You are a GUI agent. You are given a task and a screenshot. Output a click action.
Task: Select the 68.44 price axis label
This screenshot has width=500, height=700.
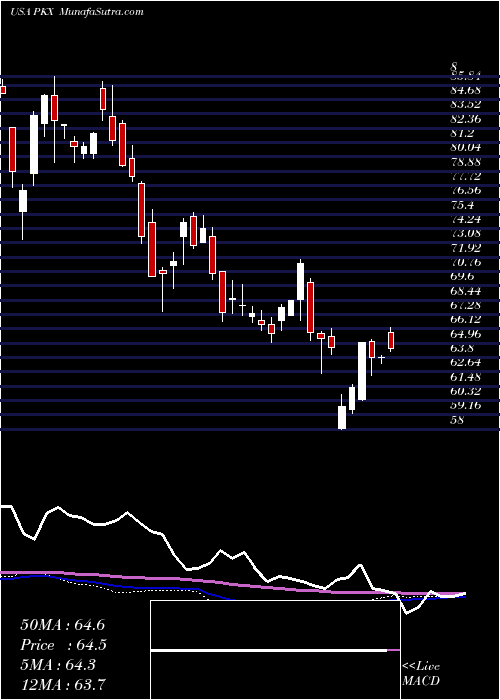[466, 291]
